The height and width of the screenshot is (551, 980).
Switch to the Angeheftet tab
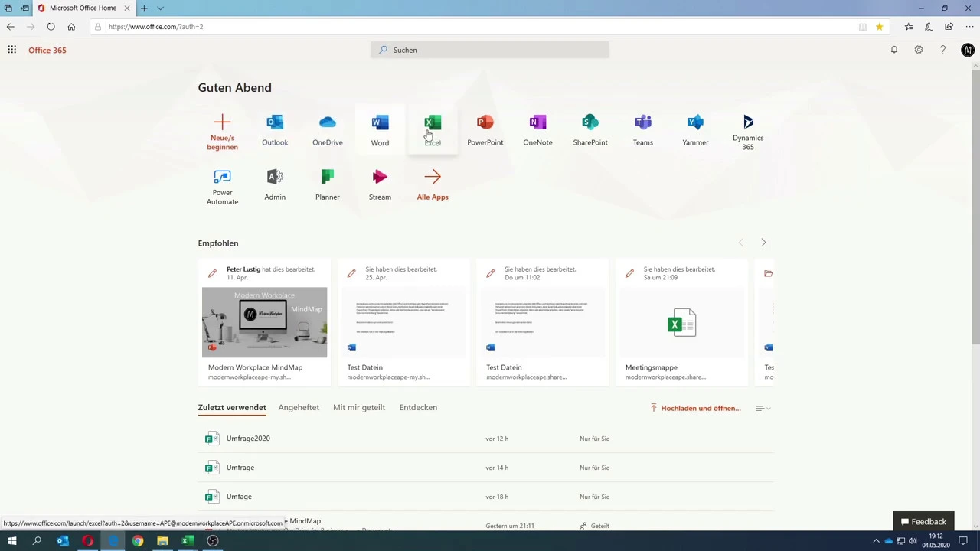coord(299,407)
